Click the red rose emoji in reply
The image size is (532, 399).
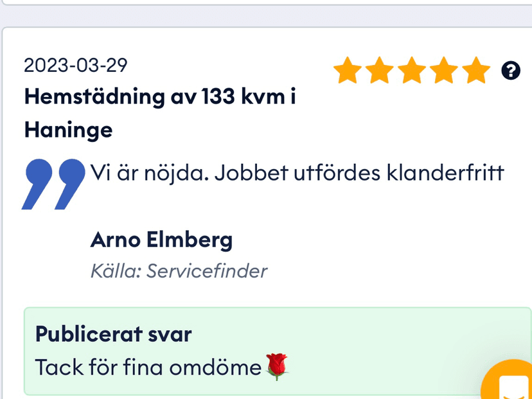(277, 366)
